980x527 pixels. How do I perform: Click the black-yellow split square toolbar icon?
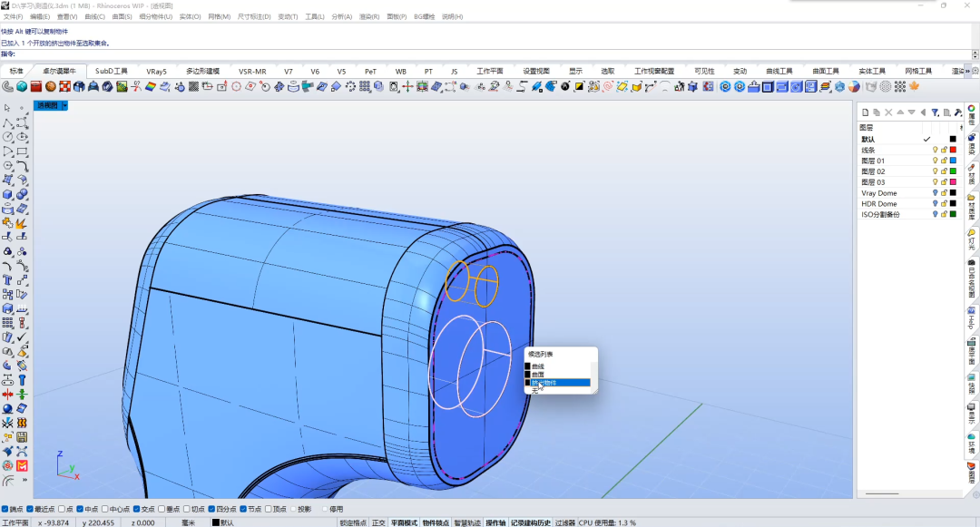[x=579, y=87]
